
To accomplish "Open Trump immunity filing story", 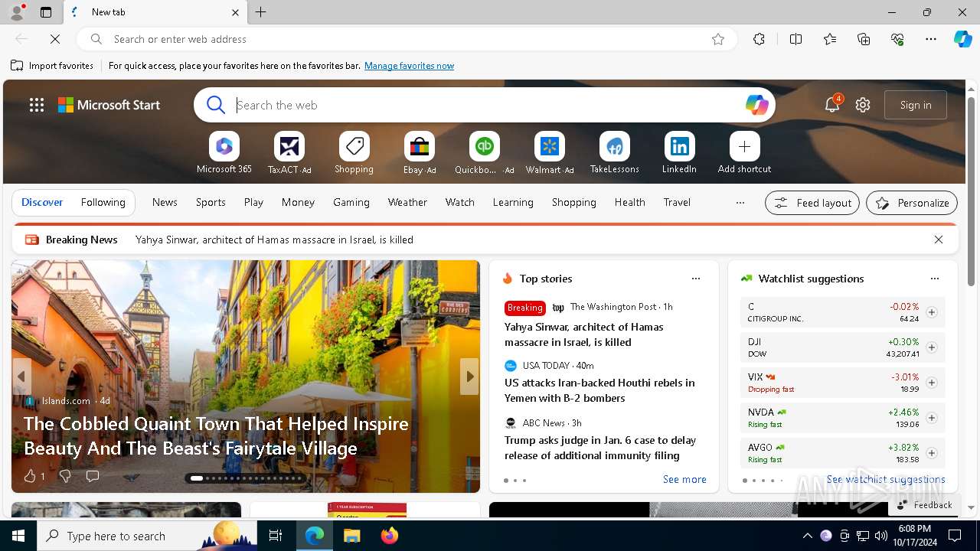I will [x=600, y=448].
